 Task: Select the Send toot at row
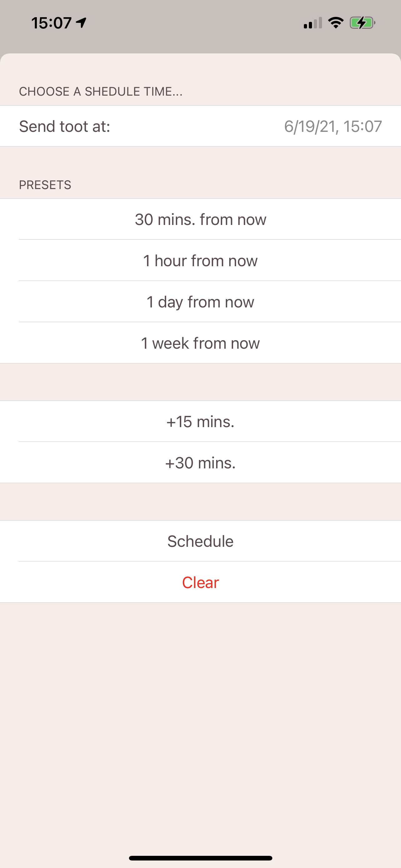coord(200,126)
